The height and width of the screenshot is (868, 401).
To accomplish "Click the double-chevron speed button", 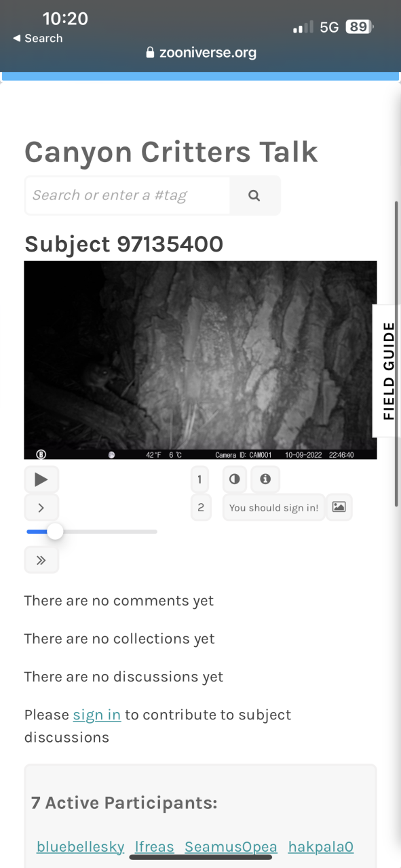I will [41, 560].
